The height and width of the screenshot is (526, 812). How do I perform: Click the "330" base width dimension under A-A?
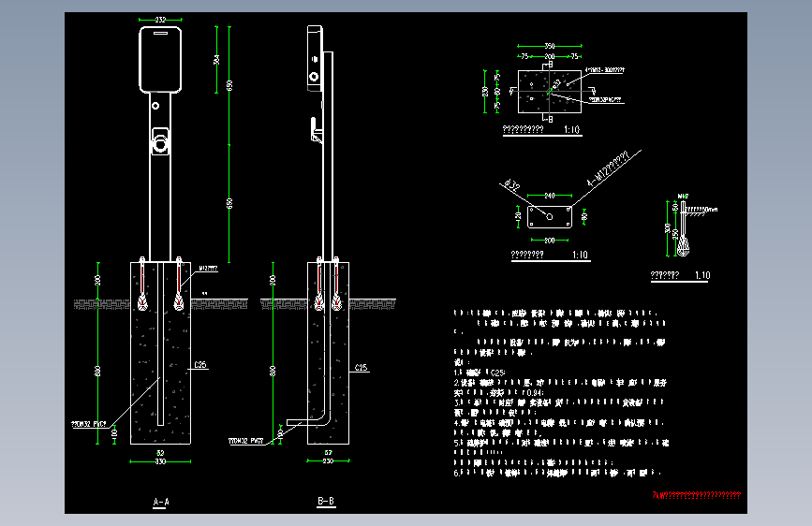point(160,461)
